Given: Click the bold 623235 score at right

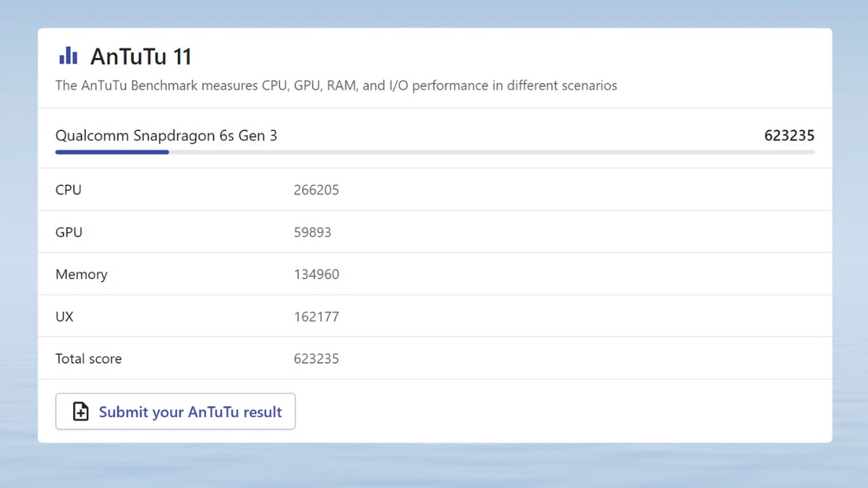Looking at the screenshot, I should coord(789,135).
